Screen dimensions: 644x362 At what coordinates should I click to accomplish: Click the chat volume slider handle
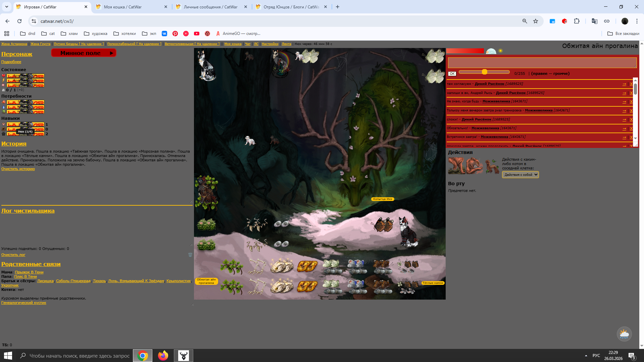484,72
